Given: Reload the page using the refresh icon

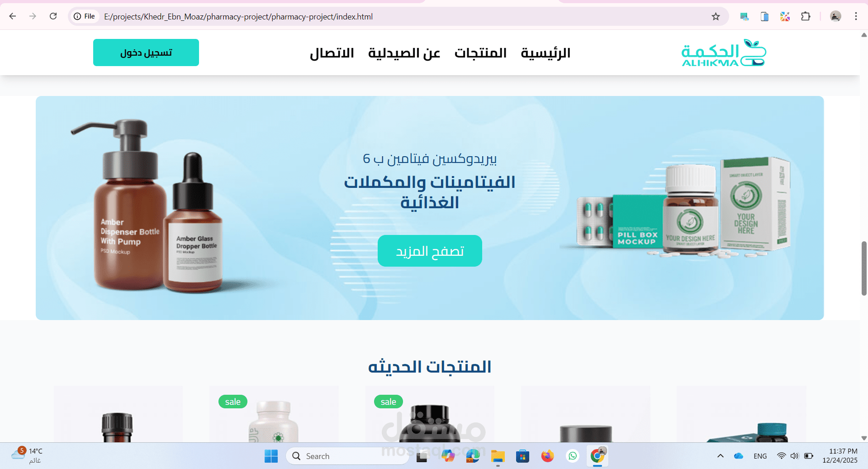Looking at the screenshot, I should 53,16.
